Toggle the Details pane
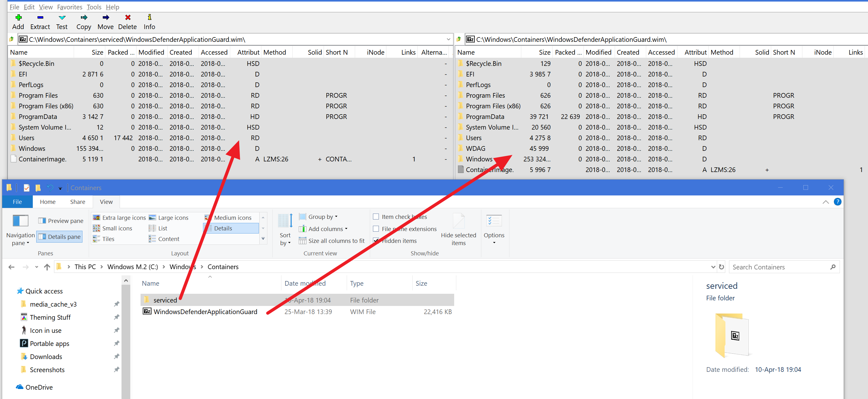 pyautogui.click(x=60, y=237)
